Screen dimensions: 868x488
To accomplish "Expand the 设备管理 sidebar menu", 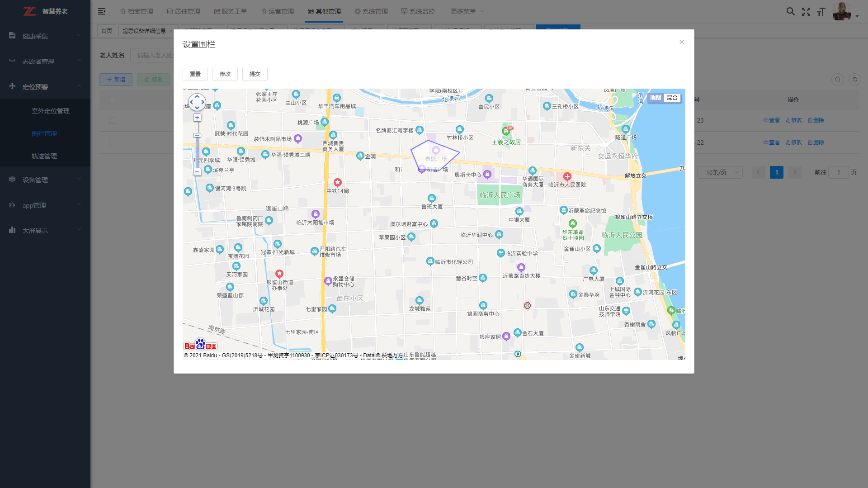I will 45,180.
